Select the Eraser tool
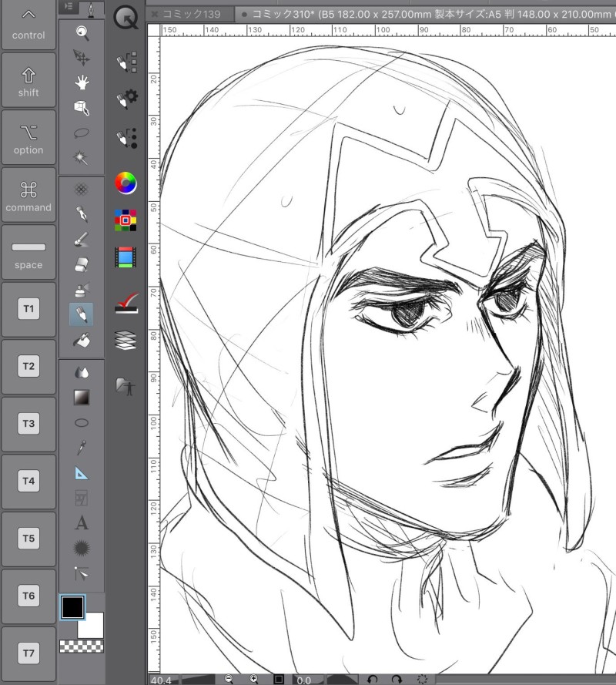Screen dimensions: 616x685 tap(82, 264)
